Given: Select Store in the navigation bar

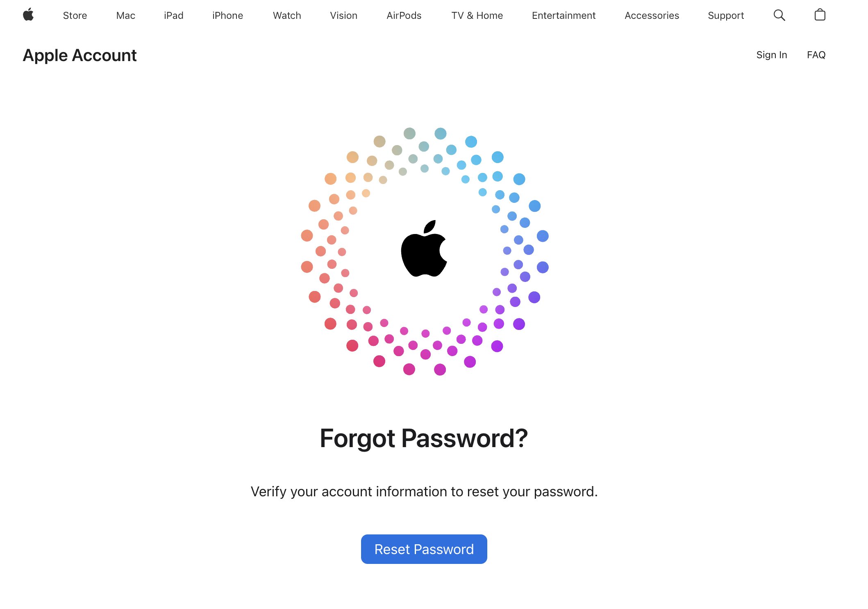Looking at the screenshot, I should (75, 16).
